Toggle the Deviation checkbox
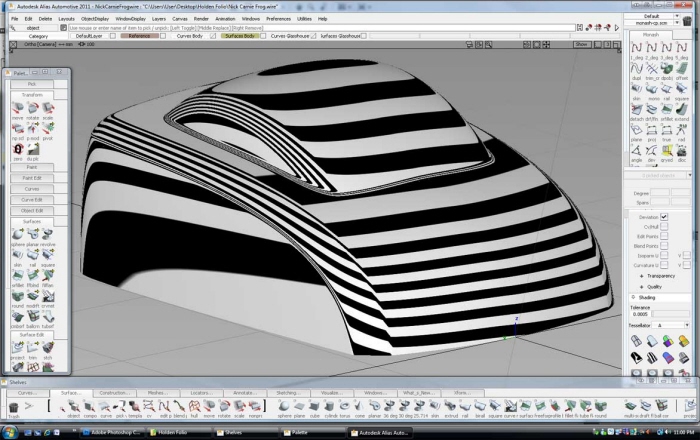 [665, 216]
